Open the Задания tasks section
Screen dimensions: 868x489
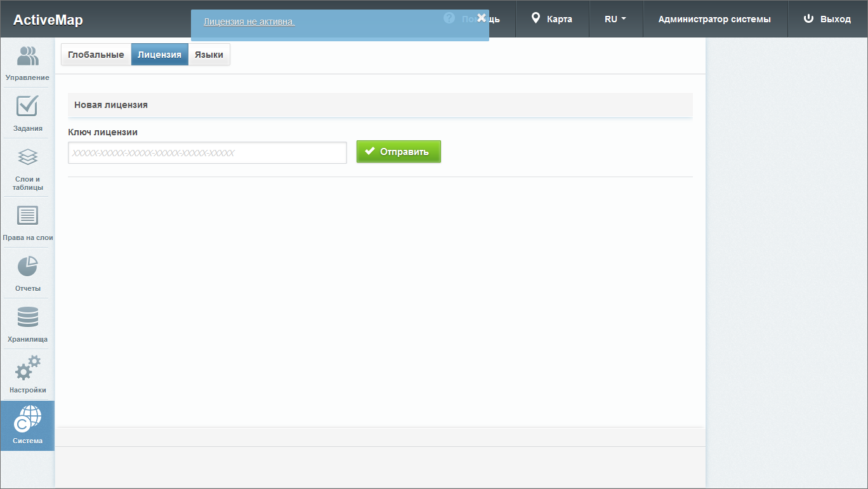point(27,114)
